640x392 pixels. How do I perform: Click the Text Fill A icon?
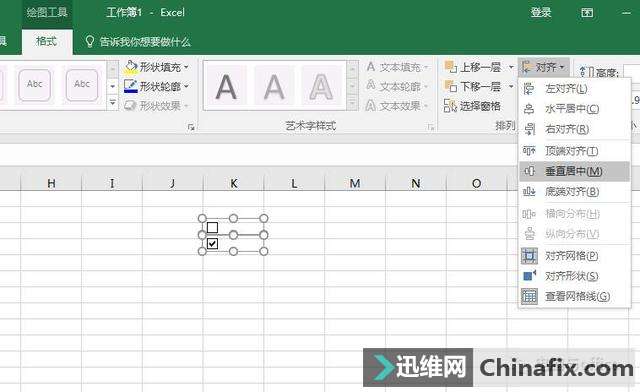click(371, 67)
